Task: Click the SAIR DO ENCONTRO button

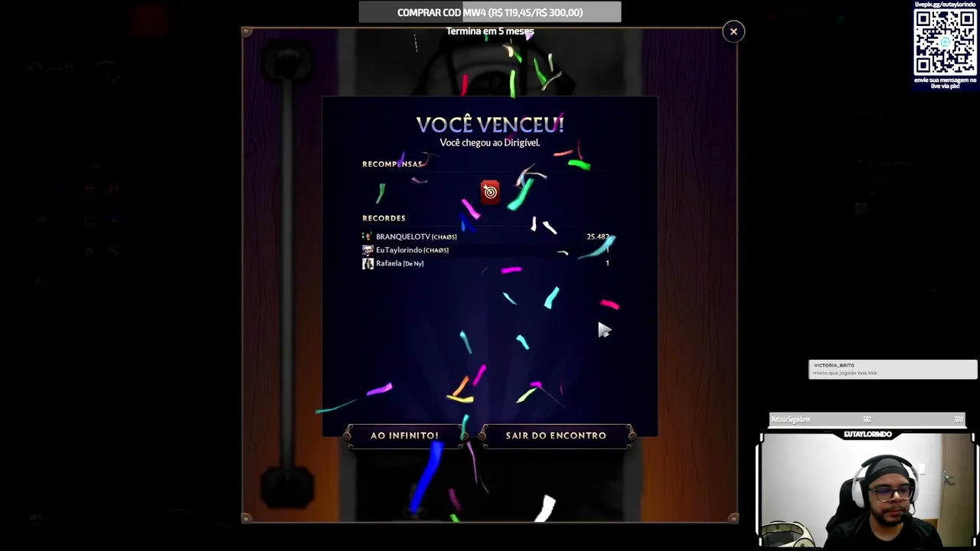Action: pyautogui.click(x=556, y=435)
